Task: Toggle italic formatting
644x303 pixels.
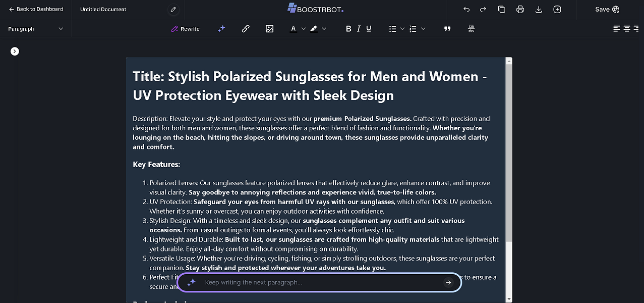Action: pyautogui.click(x=359, y=29)
